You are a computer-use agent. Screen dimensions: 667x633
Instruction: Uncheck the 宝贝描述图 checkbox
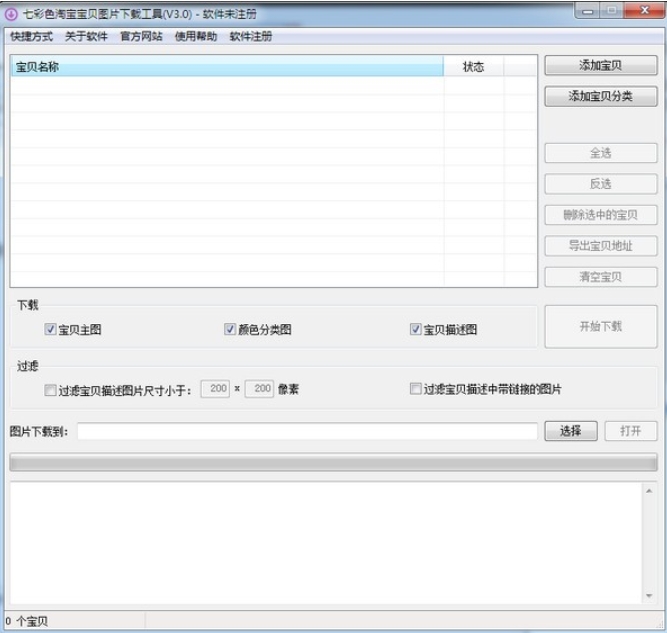tap(416, 329)
